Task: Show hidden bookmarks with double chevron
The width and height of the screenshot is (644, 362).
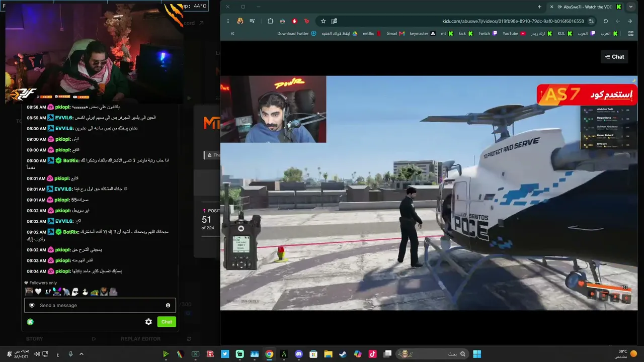Action: pos(232,33)
